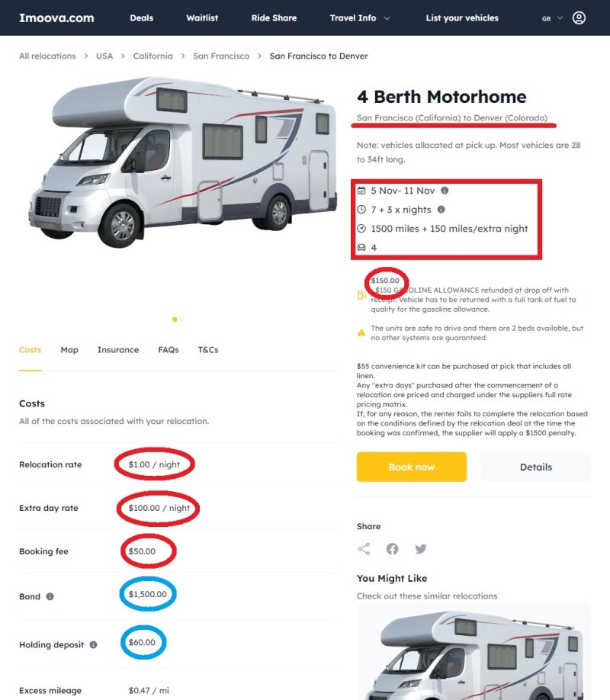Click the Details button
The height and width of the screenshot is (700, 610).
click(535, 467)
